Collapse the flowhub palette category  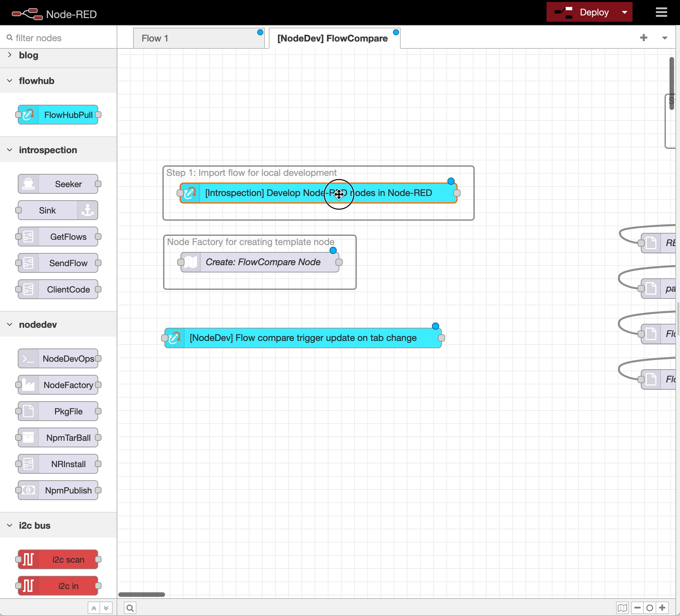coord(58,81)
